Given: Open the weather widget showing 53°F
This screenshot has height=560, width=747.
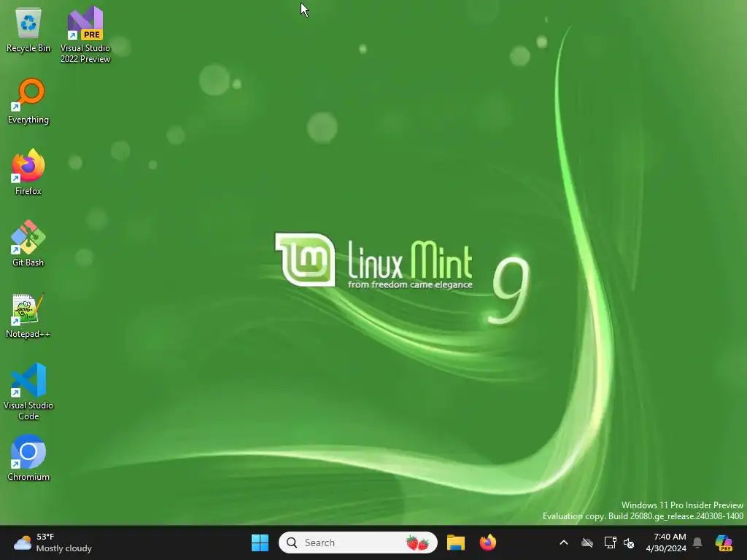Looking at the screenshot, I should (53, 542).
